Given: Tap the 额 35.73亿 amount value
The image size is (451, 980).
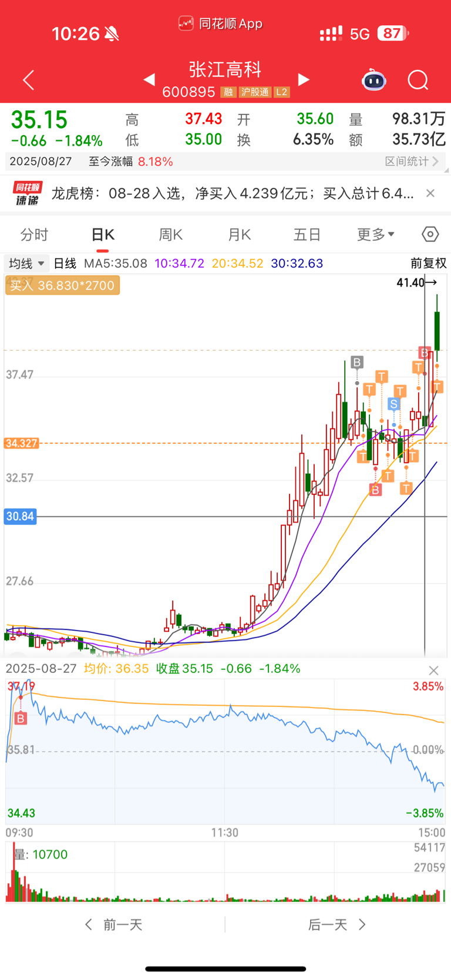Looking at the screenshot, I should (x=419, y=140).
